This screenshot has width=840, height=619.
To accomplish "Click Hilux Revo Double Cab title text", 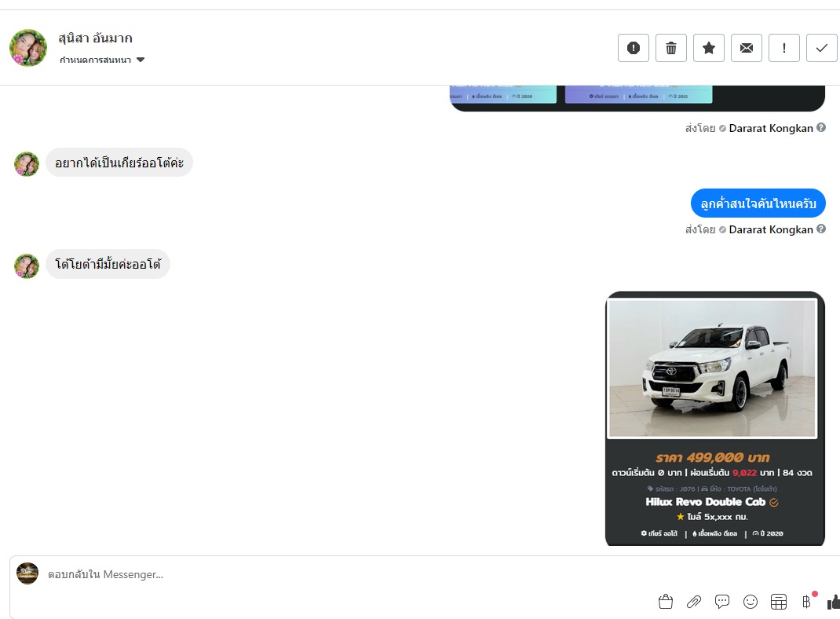I will tap(706, 502).
